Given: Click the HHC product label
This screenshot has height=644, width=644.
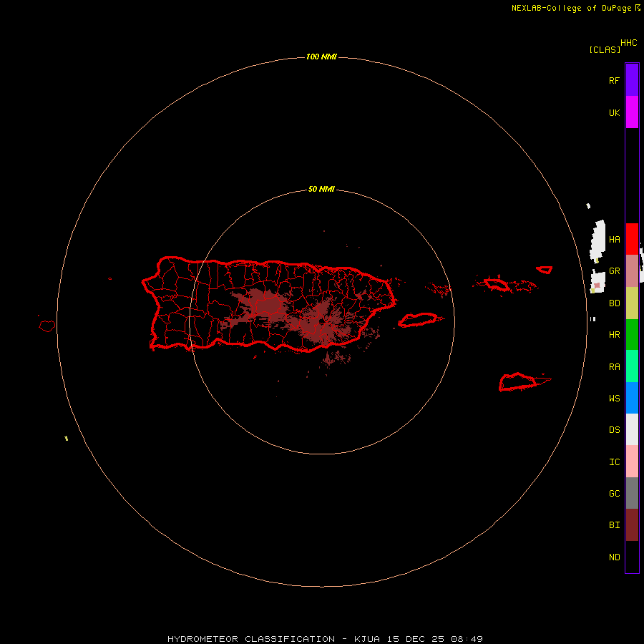Looking at the screenshot, I should point(628,43).
